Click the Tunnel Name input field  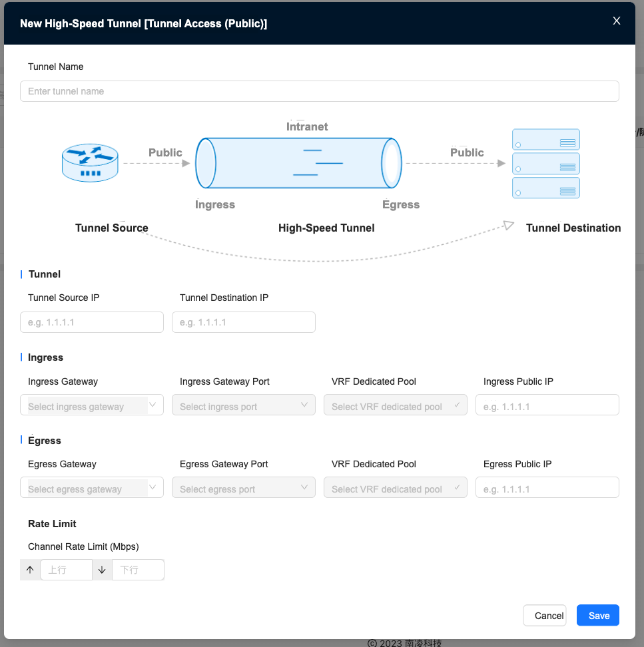320,91
